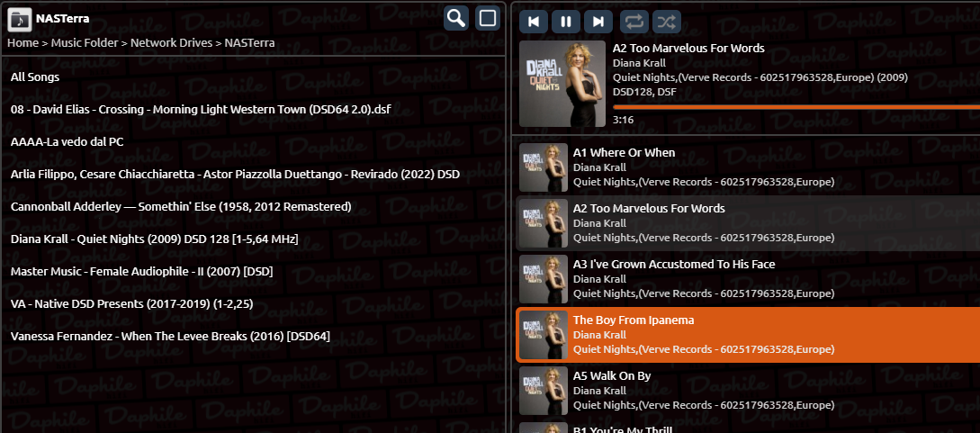The height and width of the screenshot is (433, 980).
Task: Open the search magnifier icon
Action: (x=457, y=19)
